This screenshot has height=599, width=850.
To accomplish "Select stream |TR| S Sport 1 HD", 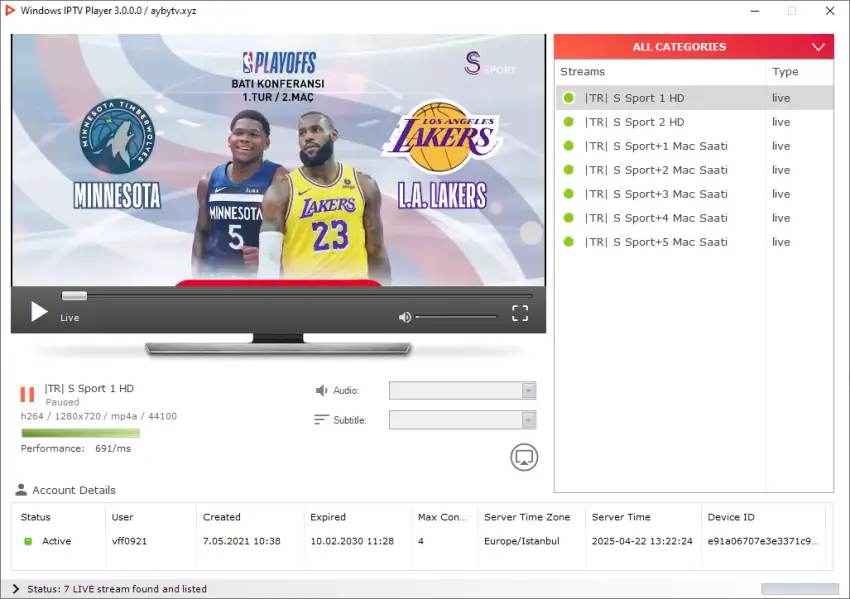I will (x=694, y=98).
